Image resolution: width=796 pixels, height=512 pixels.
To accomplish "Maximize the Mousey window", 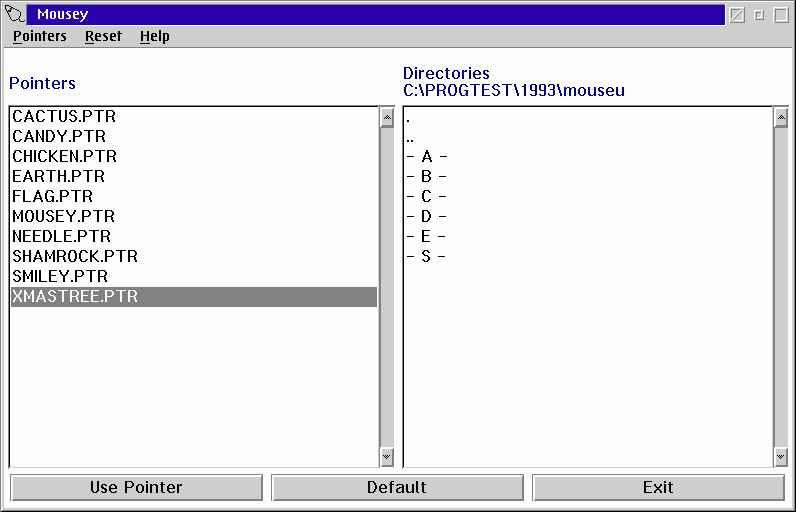I will click(x=781, y=15).
